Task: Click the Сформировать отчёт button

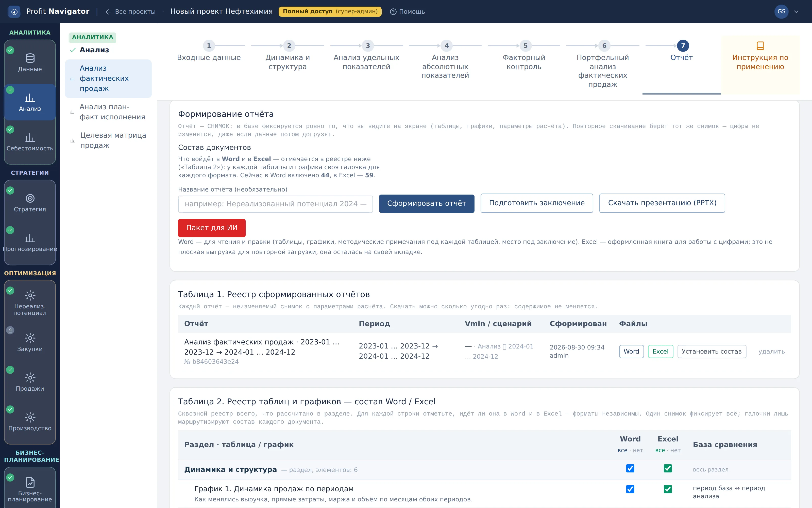Action: (427, 204)
